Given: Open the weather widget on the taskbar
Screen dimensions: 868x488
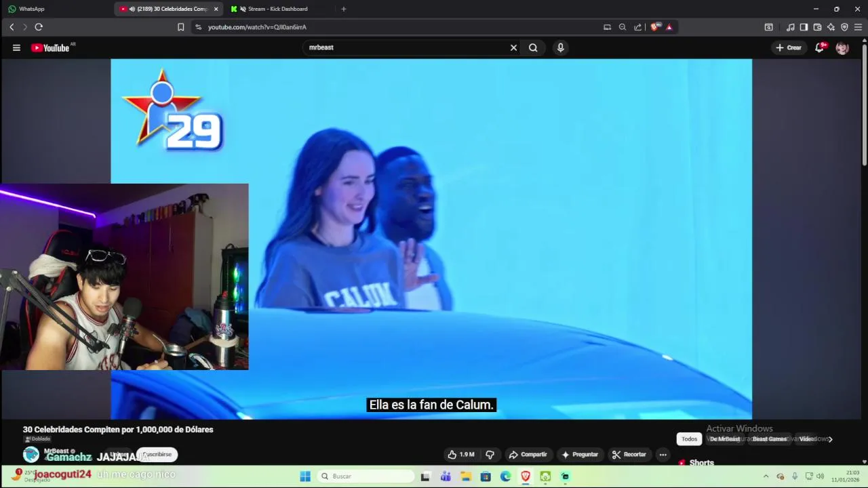Looking at the screenshot, I should [31, 476].
